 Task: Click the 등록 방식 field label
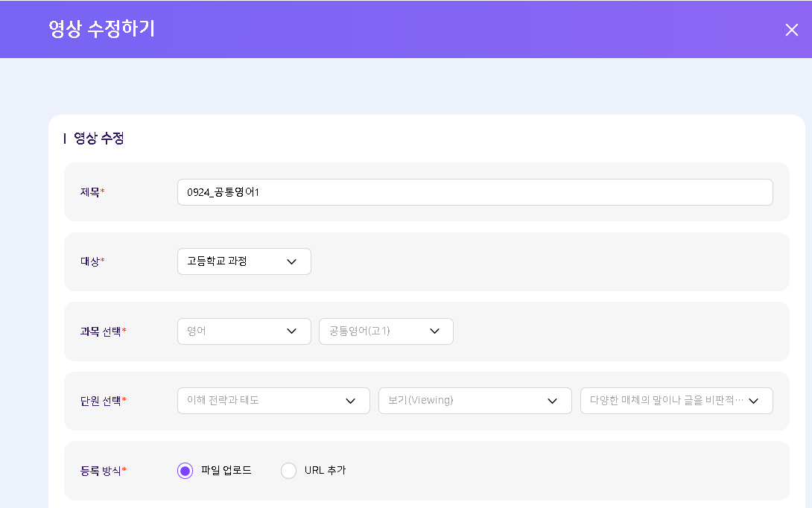pyautogui.click(x=101, y=471)
